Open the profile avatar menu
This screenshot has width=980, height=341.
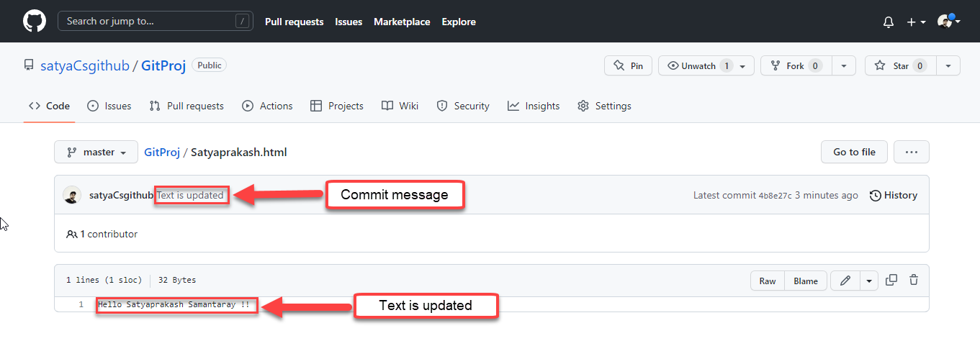point(949,22)
